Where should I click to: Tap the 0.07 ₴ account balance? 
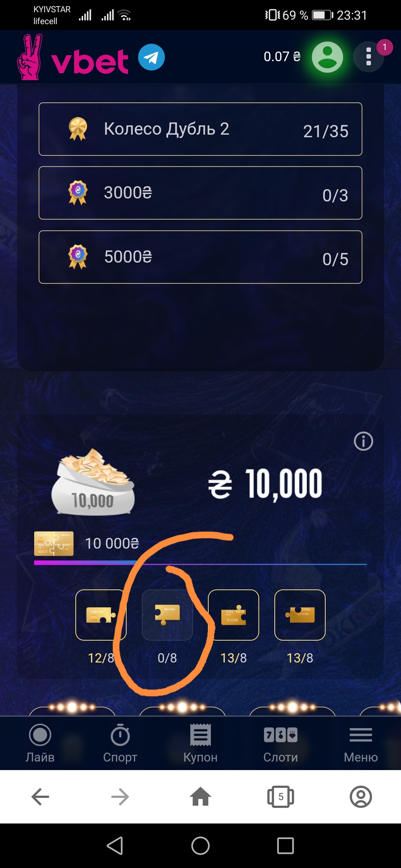pos(282,57)
